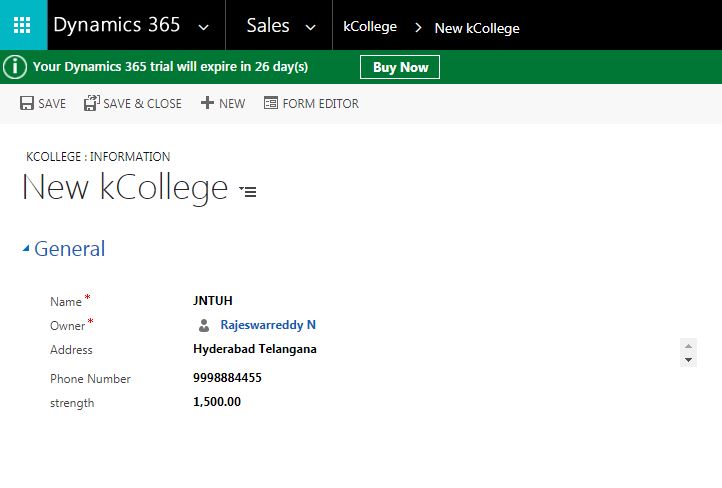Collapse the General section

pyautogui.click(x=26, y=250)
